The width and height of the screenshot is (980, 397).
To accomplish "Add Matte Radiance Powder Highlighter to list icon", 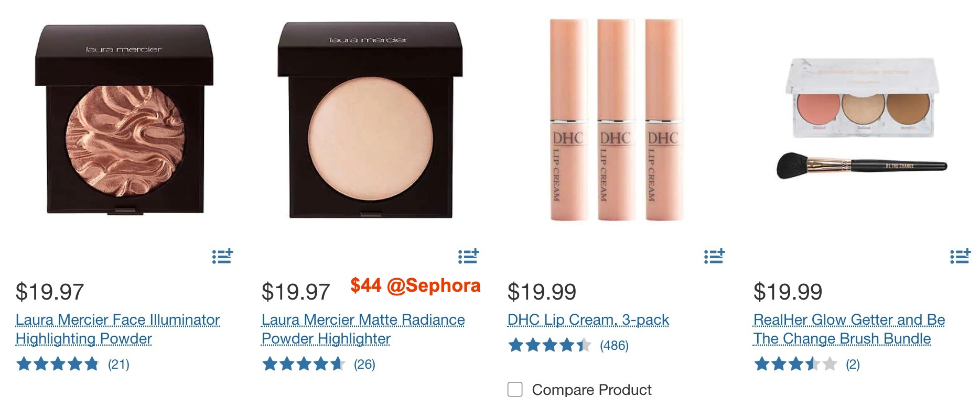I will pos(468,256).
